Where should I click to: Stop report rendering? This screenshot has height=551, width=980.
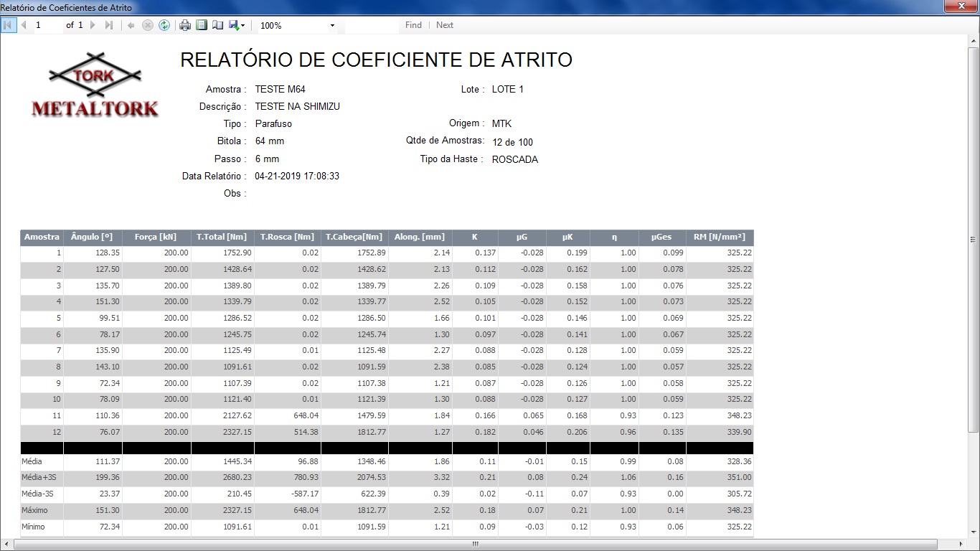[x=148, y=25]
